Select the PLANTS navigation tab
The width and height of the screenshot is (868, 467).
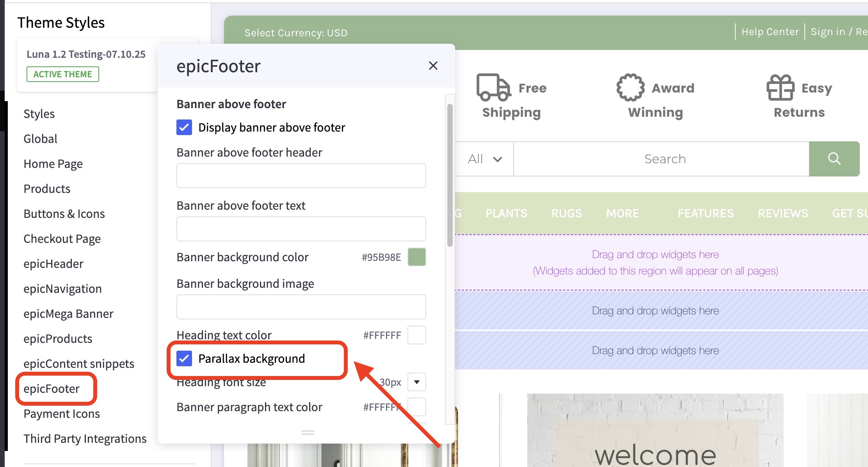pos(506,213)
